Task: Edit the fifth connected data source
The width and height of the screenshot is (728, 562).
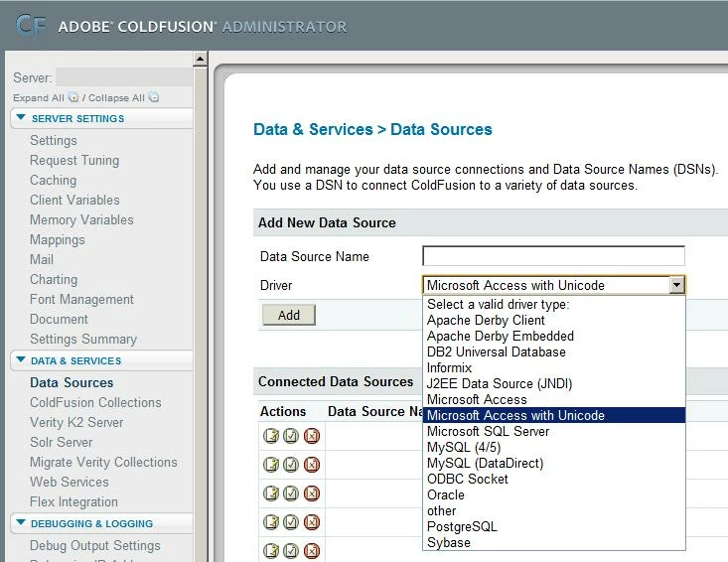Action: pos(271,551)
